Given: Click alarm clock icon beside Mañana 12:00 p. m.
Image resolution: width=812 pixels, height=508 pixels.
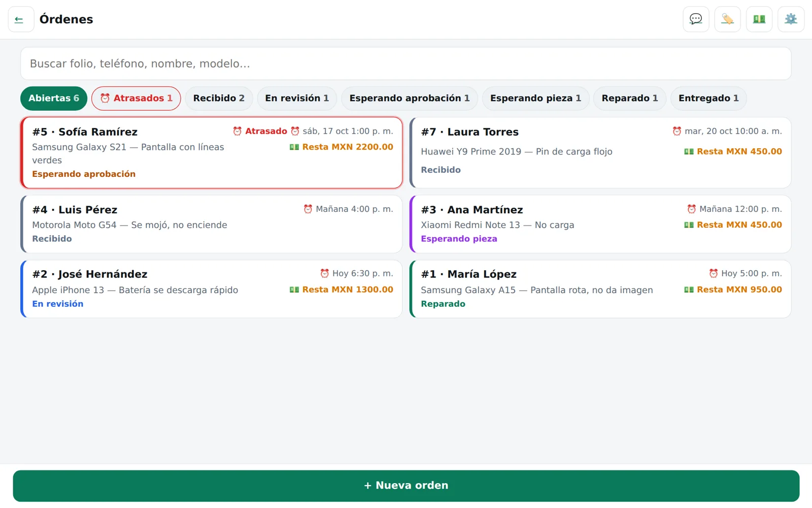Looking at the screenshot, I should pyautogui.click(x=691, y=209).
